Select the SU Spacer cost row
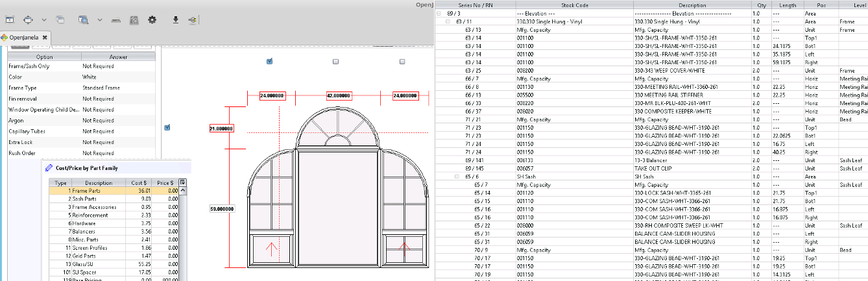 coord(114,273)
